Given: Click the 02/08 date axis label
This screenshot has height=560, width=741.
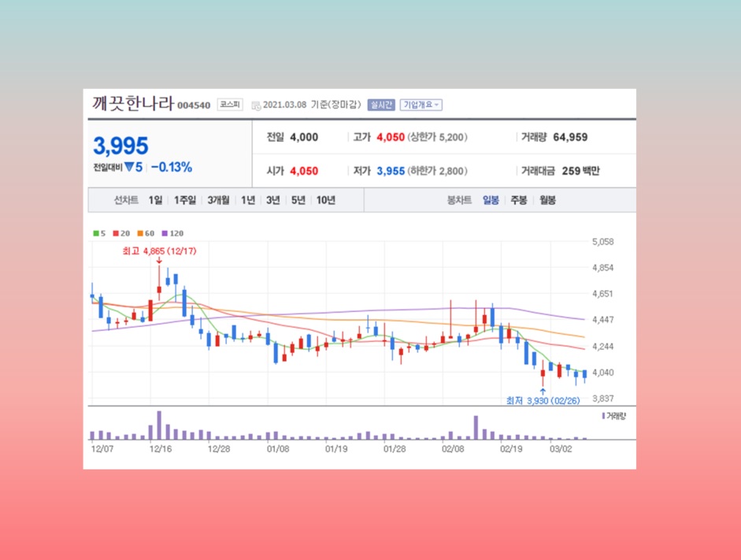Looking at the screenshot, I should click(453, 449).
